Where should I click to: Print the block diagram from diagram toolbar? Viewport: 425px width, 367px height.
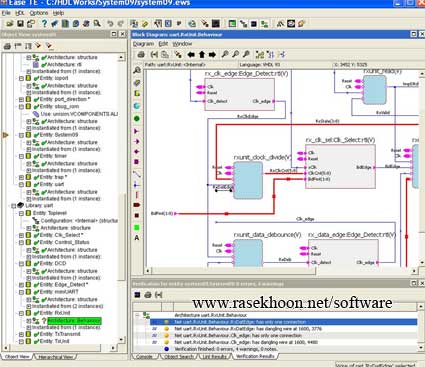141,54
